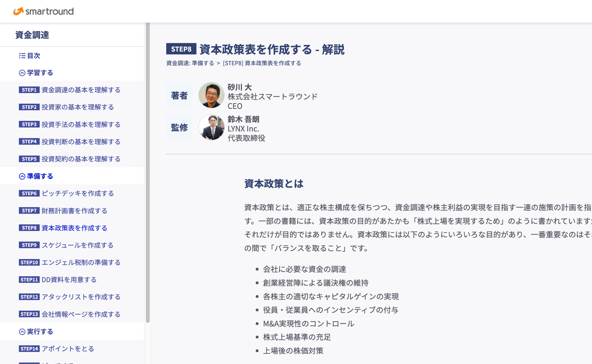Viewport: 592px width, 364px height.
Task: Click the STEP10 badge for エンジェル税制
Action: point(29,263)
